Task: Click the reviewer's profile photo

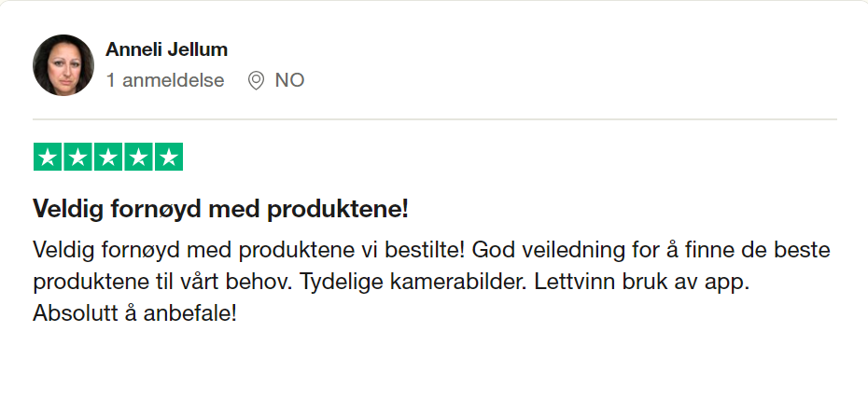Action: (63, 65)
